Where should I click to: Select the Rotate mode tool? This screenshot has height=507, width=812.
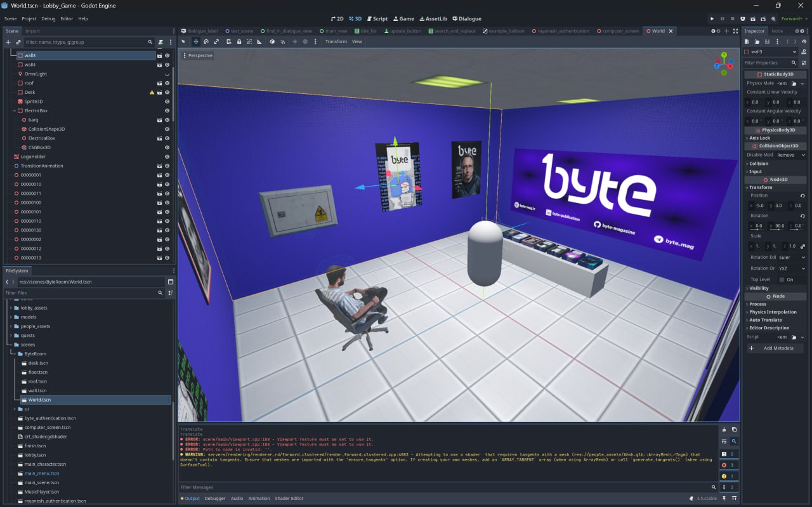click(x=206, y=42)
